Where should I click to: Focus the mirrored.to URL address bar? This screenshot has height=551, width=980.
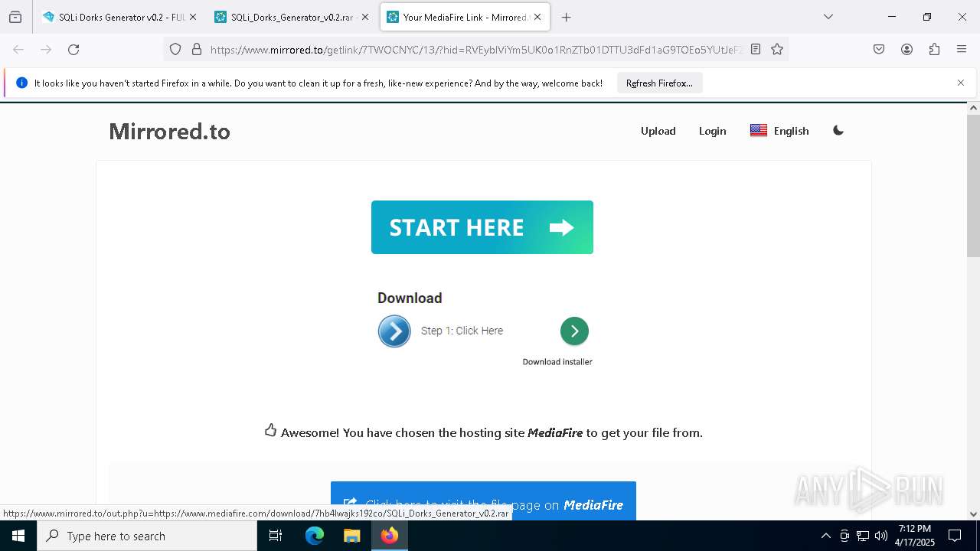pyautogui.click(x=475, y=49)
